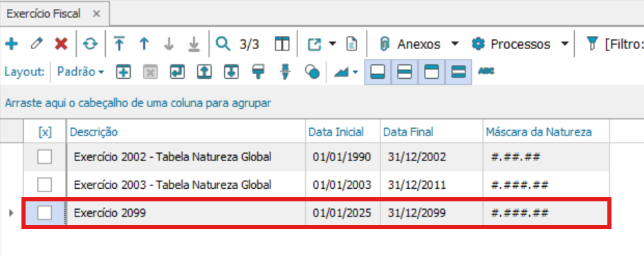This screenshot has height=256, width=644.
Task: Check the Exercício 2002 row checkbox
Action: [x=45, y=156]
